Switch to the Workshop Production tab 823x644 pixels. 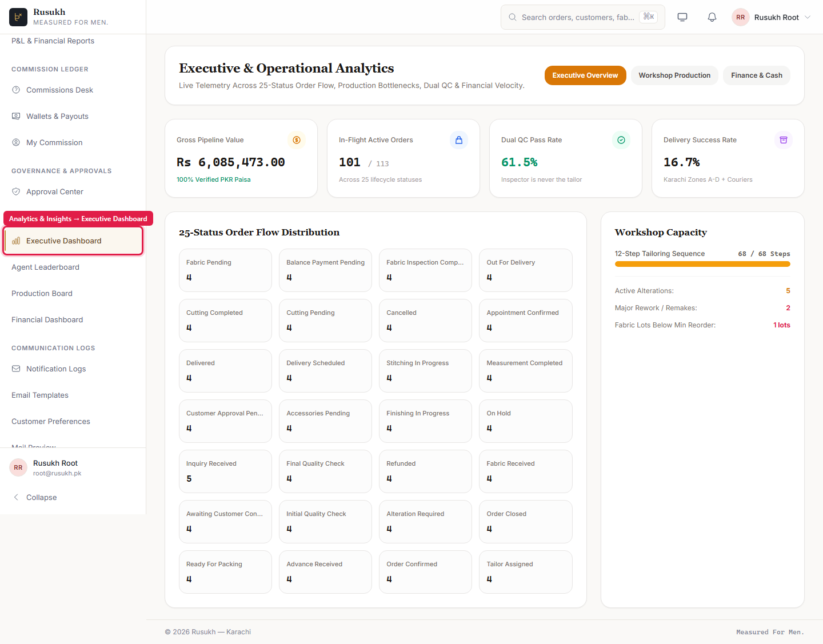674,75
